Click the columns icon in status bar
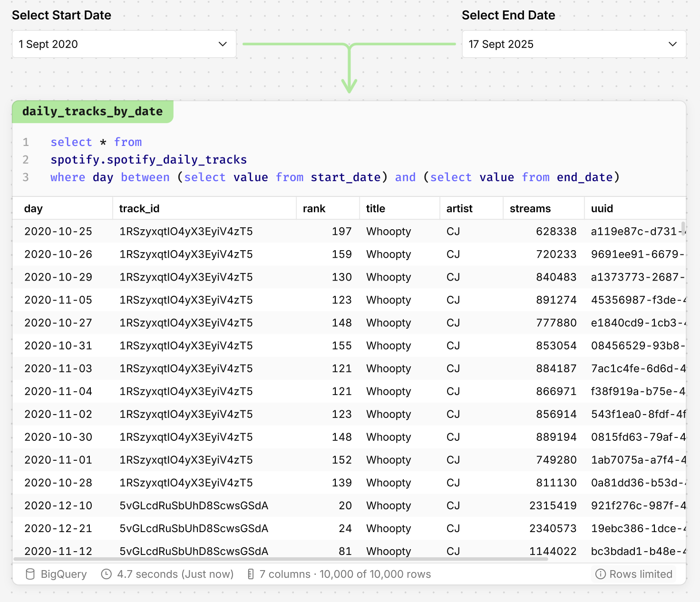This screenshot has height=602, width=700. (x=251, y=574)
